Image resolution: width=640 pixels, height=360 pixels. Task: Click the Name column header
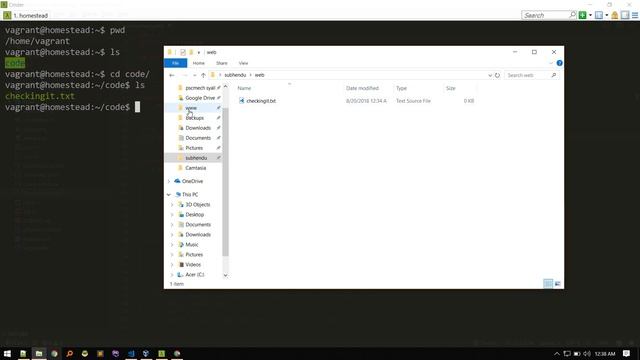click(244, 88)
